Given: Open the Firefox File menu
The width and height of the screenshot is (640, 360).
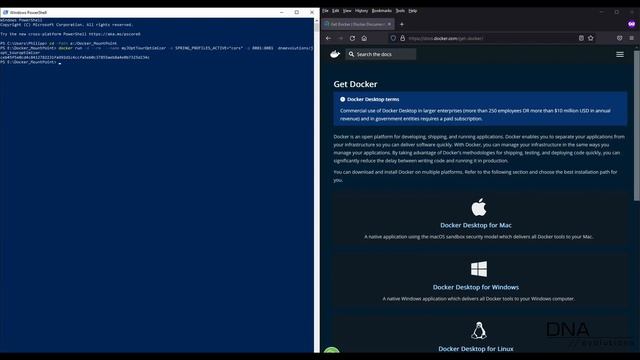Looking at the screenshot, I should pyautogui.click(x=325, y=11).
